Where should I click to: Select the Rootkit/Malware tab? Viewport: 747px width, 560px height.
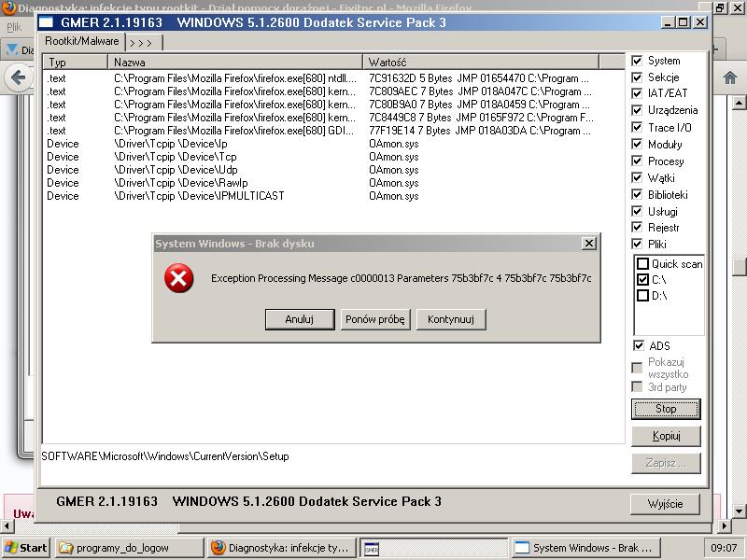pyautogui.click(x=82, y=41)
